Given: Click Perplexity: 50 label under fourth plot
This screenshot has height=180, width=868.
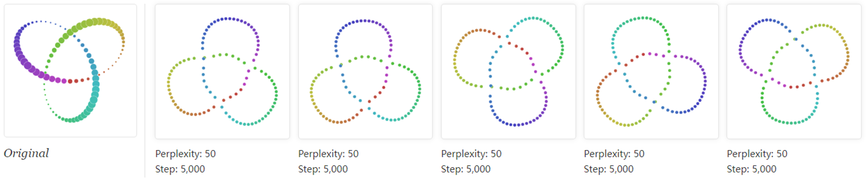Looking at the screenshot, I should (x=614, y=154).
